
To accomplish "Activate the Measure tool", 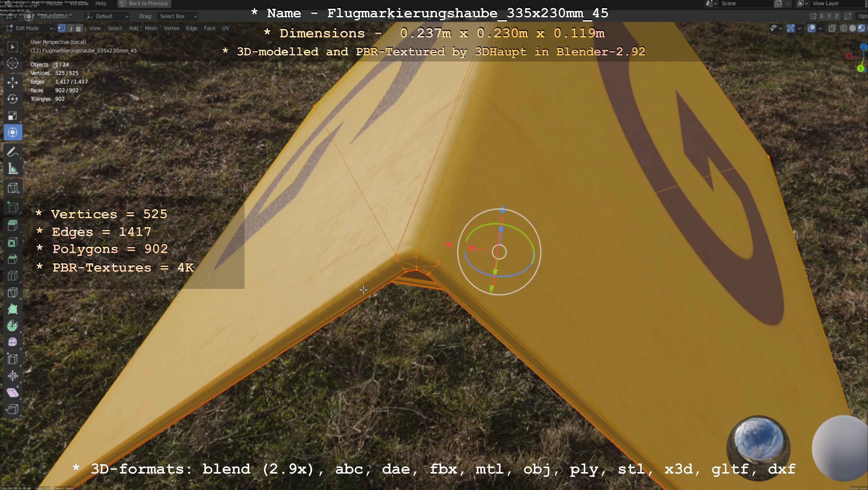I will click(x=12, y=169).
